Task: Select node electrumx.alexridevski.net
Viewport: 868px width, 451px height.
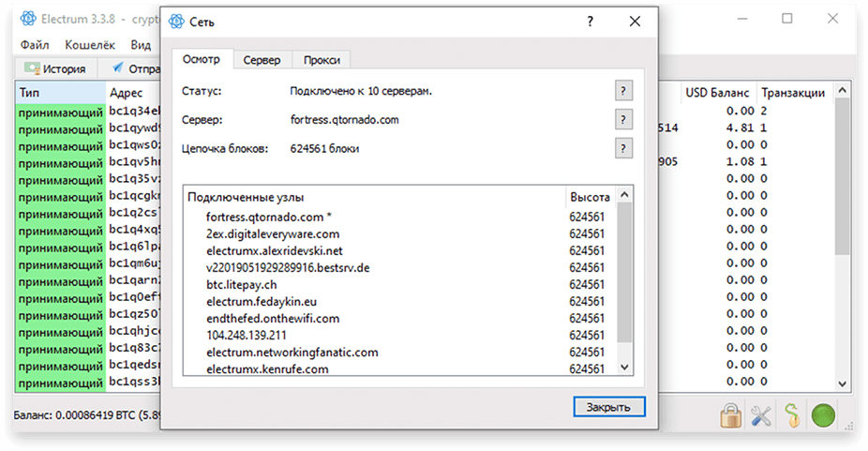Action: click(275, 251)
